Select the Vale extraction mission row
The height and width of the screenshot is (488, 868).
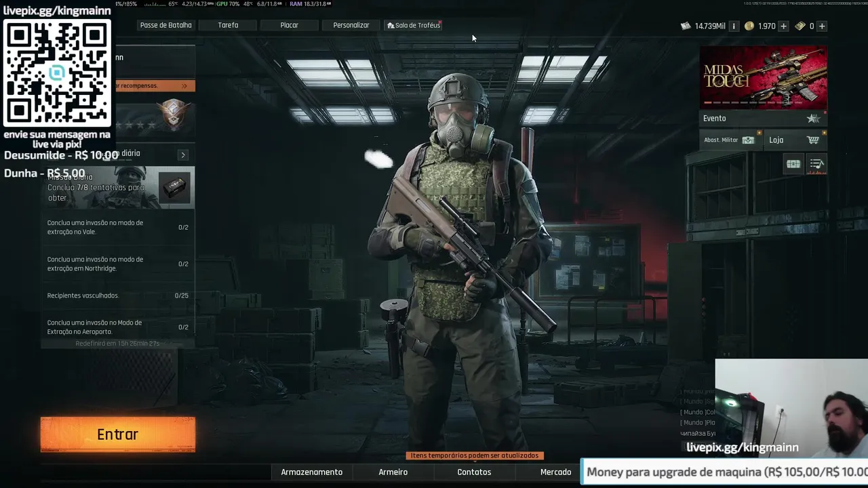point(118,227)
